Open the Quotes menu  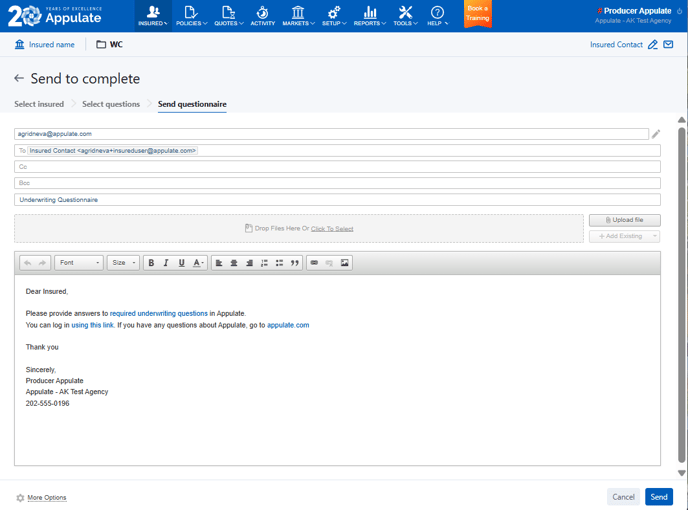(x=229, y=16)
